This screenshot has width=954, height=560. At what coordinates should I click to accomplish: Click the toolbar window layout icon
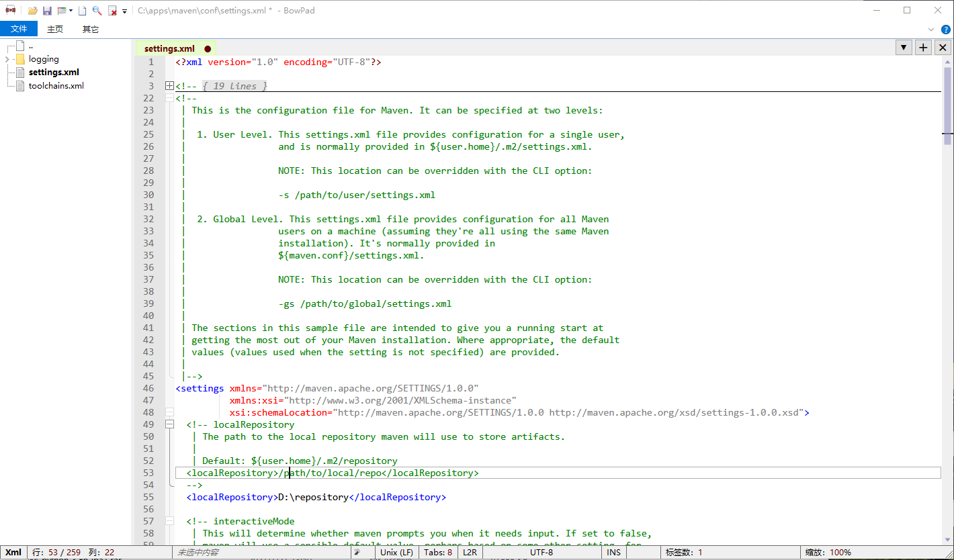pyautogui.click(x=62, y=11)
